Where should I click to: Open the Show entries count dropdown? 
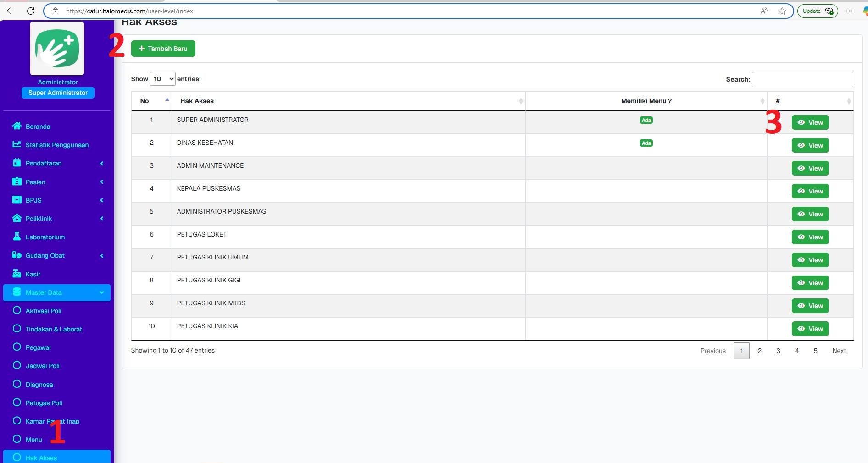pos(163,79)
